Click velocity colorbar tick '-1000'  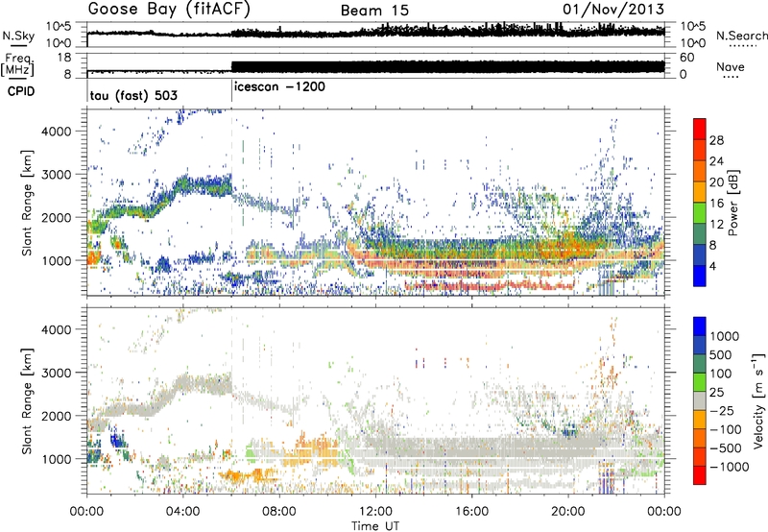[729, 467]
